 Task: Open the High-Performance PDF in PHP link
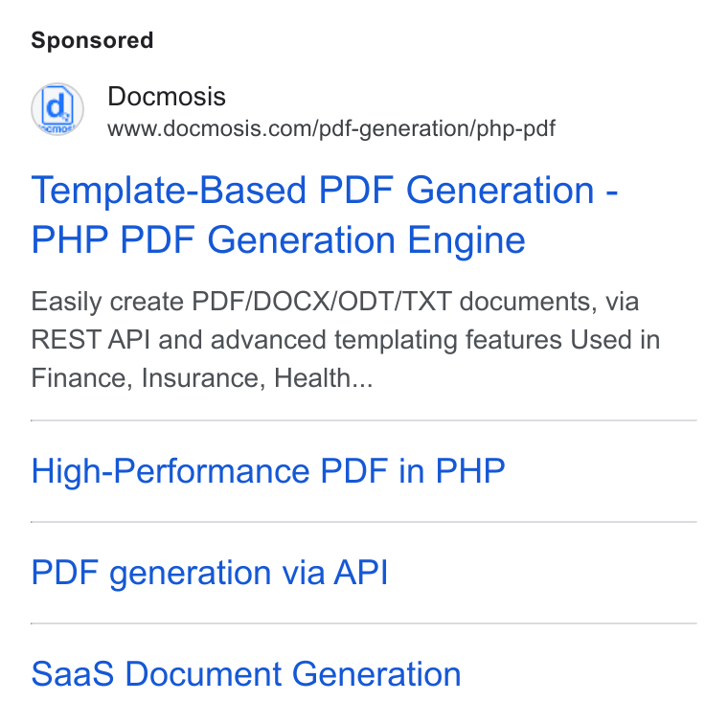click(x=268, y=471)
